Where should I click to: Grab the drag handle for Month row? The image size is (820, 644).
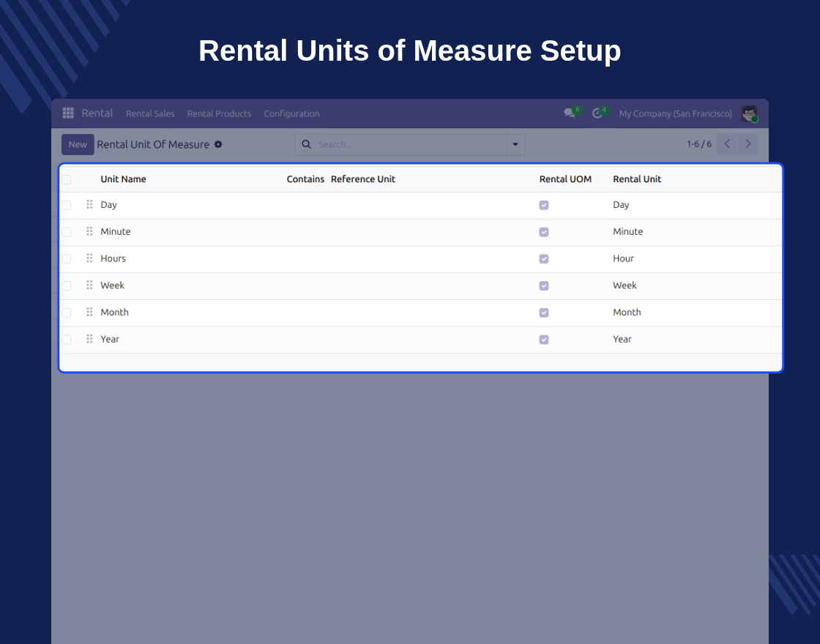(x=89, y=312)
